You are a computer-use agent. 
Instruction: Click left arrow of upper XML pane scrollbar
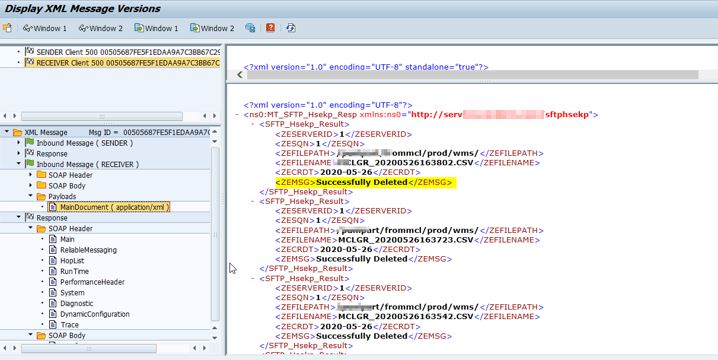coord(239,75)
